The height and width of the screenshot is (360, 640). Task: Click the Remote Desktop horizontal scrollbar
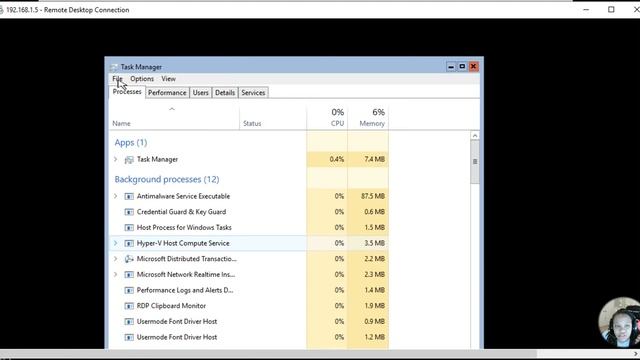268,354
